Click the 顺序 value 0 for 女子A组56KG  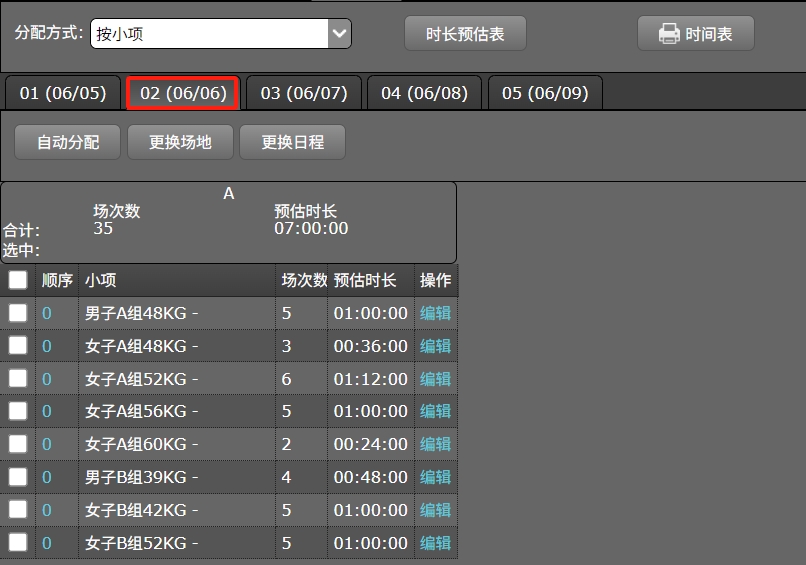(x=46, y=411)
